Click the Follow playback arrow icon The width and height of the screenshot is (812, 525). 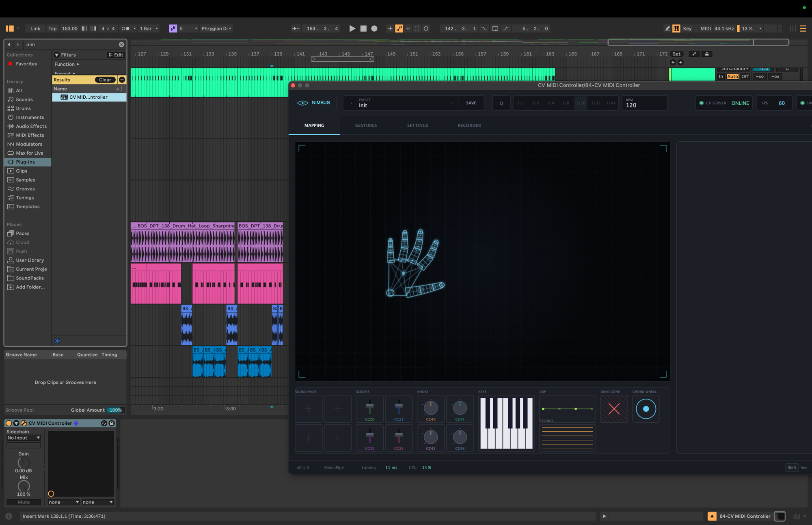pos(296,28)
